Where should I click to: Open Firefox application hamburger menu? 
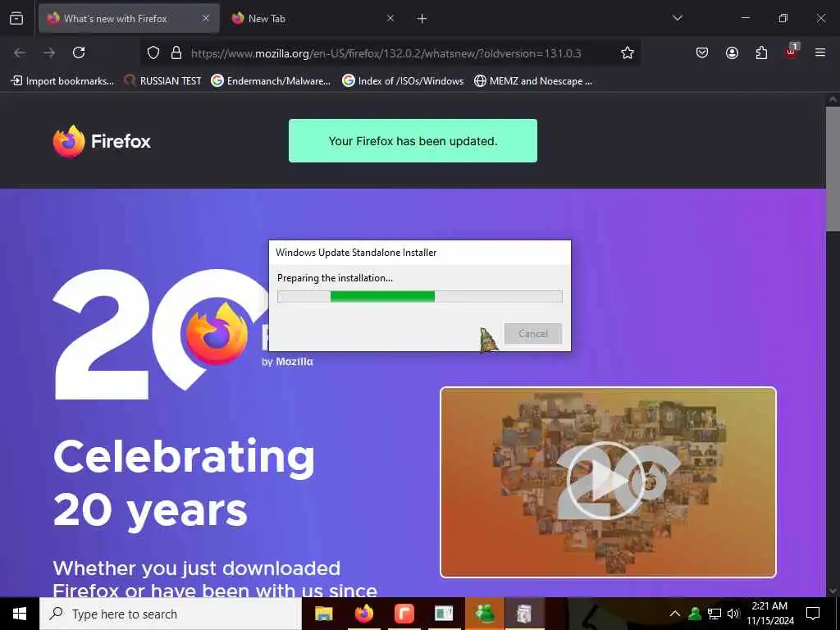tap(820, 52)
